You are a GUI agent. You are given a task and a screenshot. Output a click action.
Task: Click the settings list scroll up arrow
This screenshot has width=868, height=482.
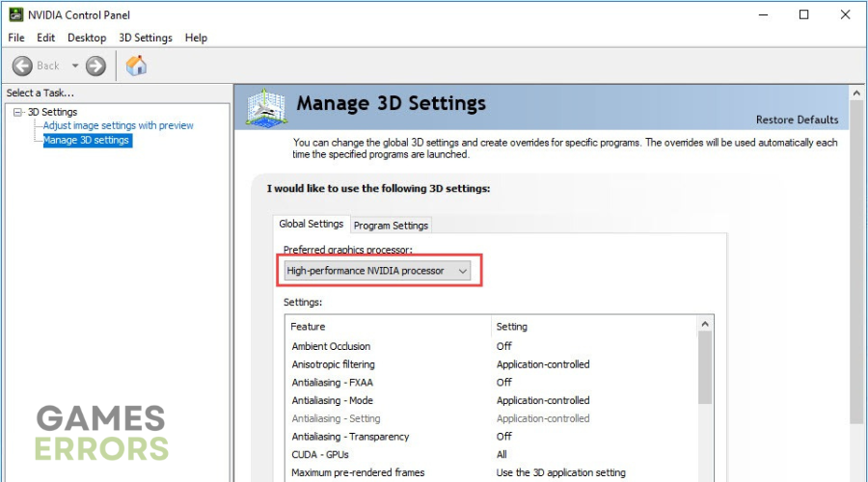(705, 324)
